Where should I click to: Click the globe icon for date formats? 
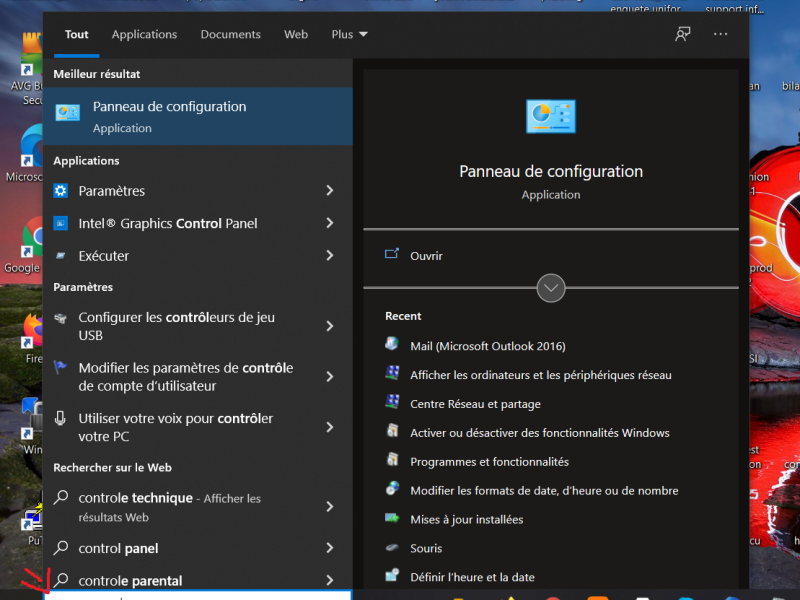(392, 489)
